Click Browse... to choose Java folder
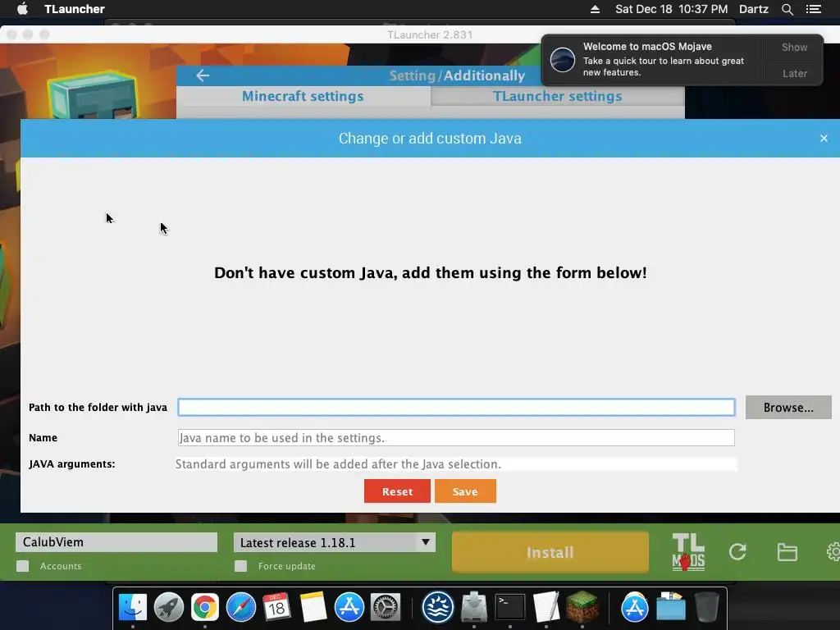This screenshot has width=840, height=630. 788,408
